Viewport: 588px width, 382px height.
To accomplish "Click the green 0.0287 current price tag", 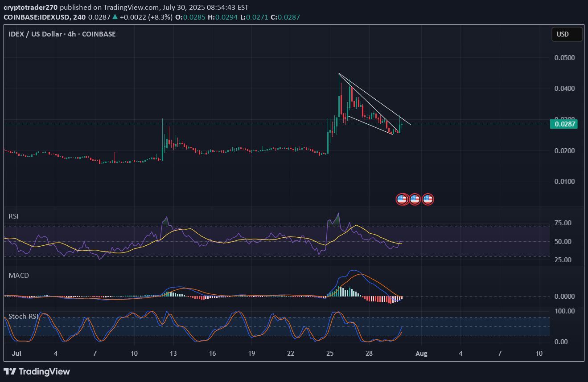I will pos(564,124).
